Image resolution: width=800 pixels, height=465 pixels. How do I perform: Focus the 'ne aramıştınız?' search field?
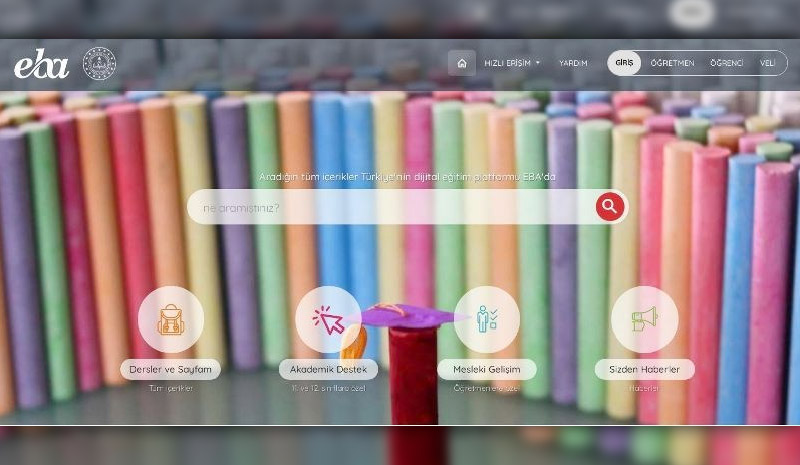(390, 207)
